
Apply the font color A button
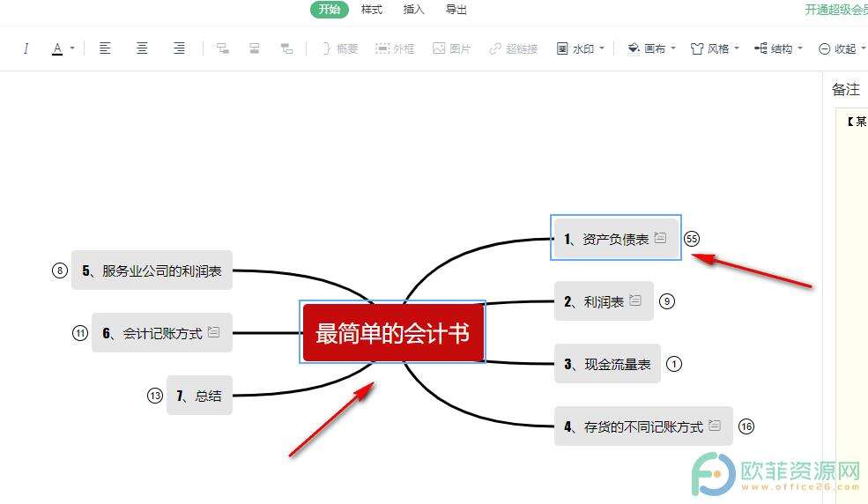(57, 48)
